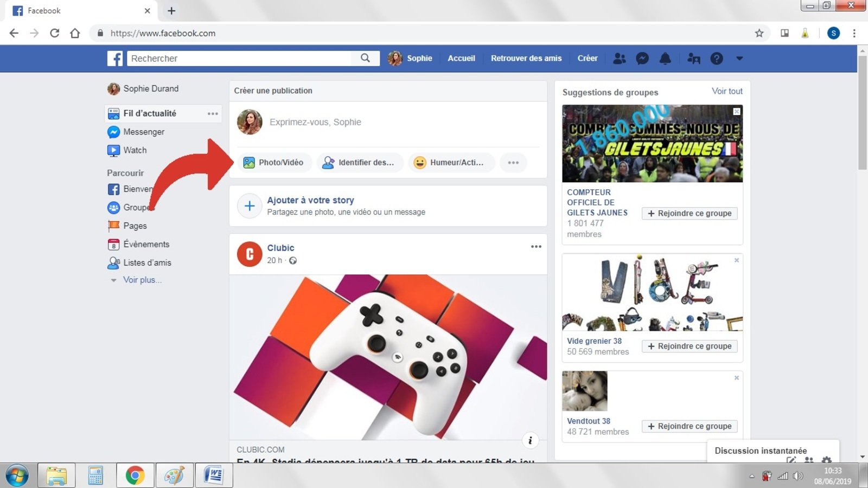Viewport: 868px width, 488px height.
Task: Open a new browser tab
Action: click(x=171, y=11)
